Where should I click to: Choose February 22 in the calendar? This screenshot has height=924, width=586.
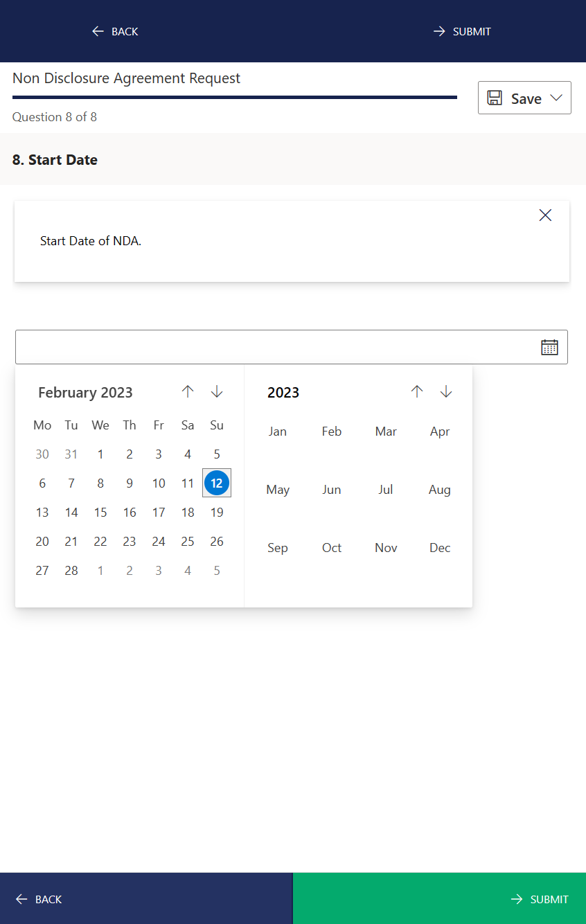click(x=100, y=541)
